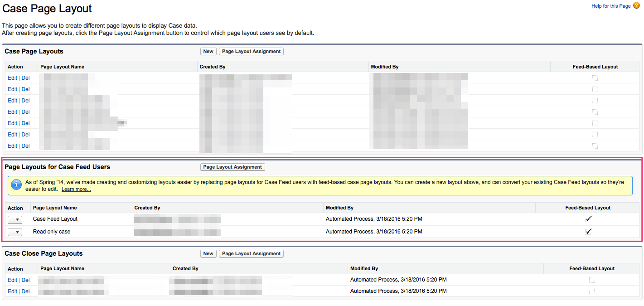Click Edit in the first Case Close Page Layouts row
The width and height of the screenshot is (644, 306).
(12, 280)
